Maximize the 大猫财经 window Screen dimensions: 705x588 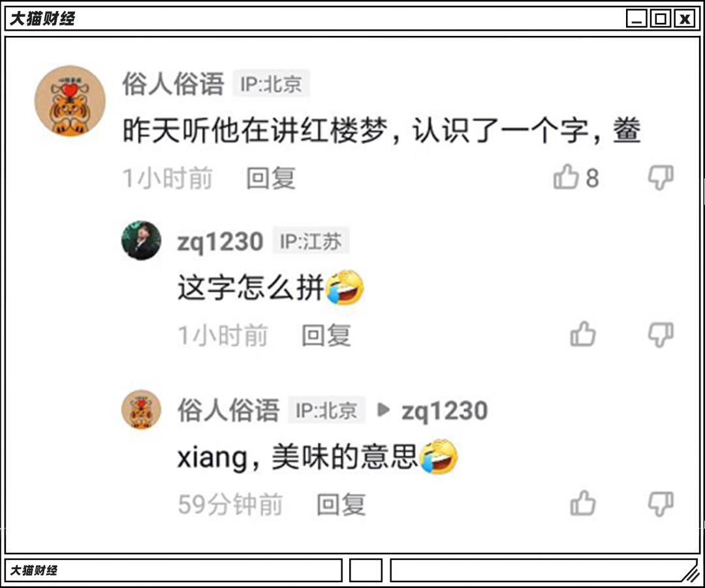661,19
